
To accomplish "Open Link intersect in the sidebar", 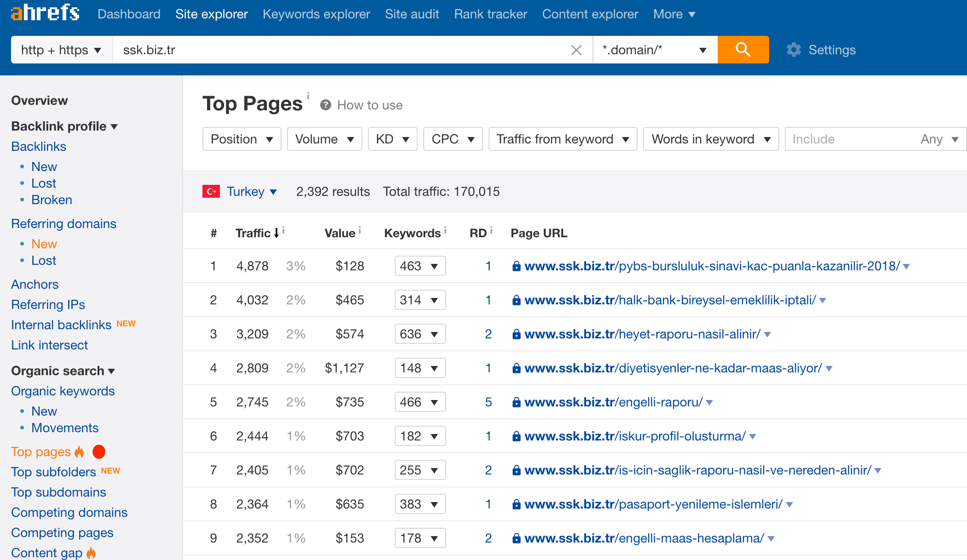I will [49, 345].
